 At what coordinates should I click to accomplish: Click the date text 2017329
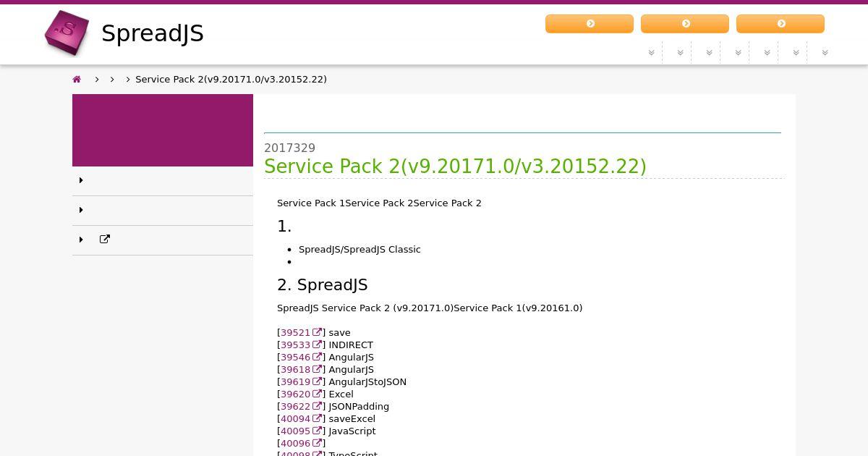click(289, 148)
